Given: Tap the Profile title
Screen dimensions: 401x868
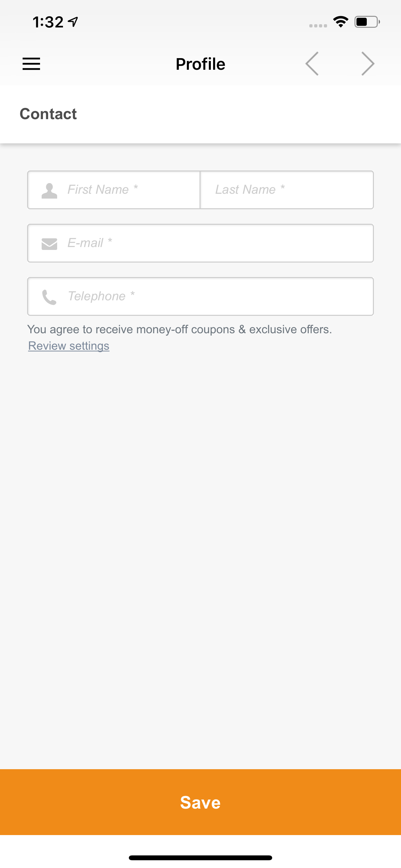Looking at the screenshot, I should [200, 64].
